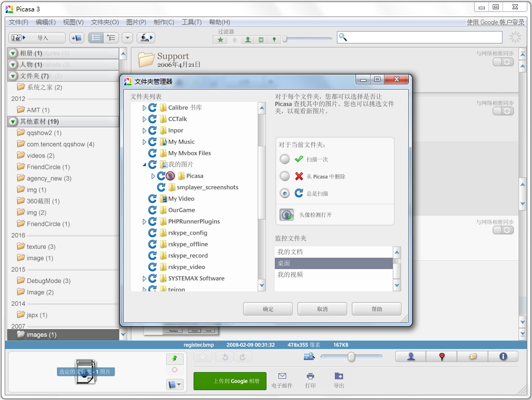Collapse the 我的图片 folder tree node
Screen dimensions: 532x400
(145, 165)
